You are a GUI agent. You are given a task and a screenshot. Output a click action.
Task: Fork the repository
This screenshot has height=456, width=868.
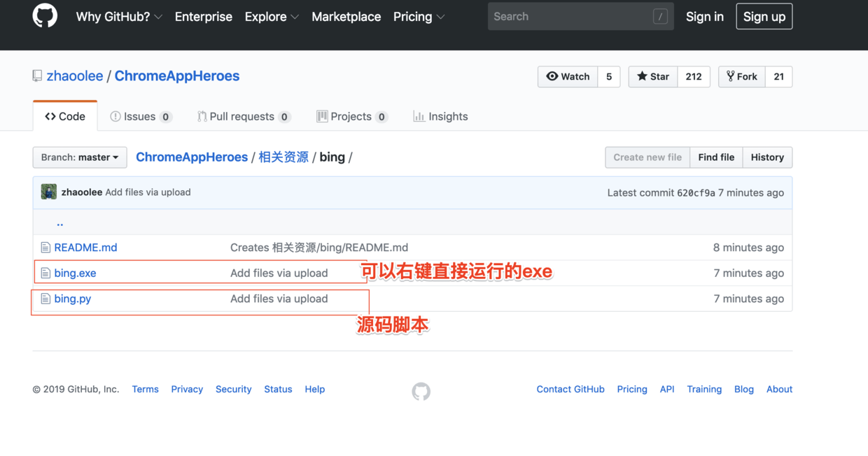pos(742,77)
